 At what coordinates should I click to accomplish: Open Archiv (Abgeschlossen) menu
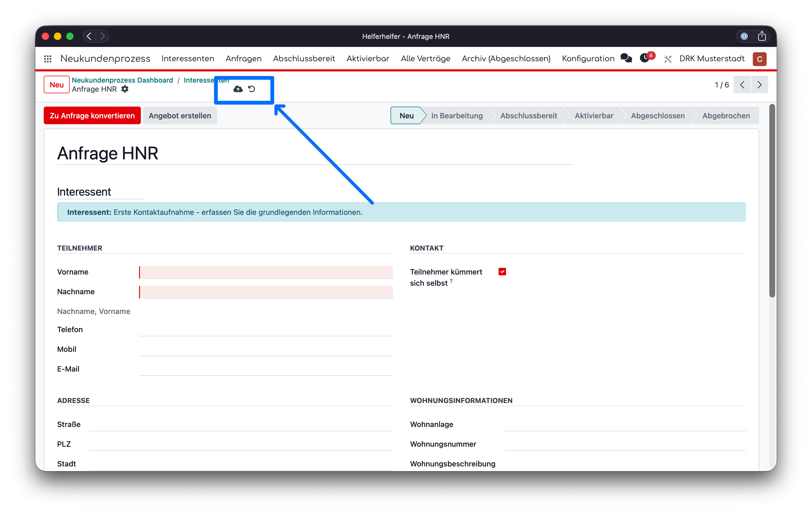pyautogui.click(x=506, y=59)
